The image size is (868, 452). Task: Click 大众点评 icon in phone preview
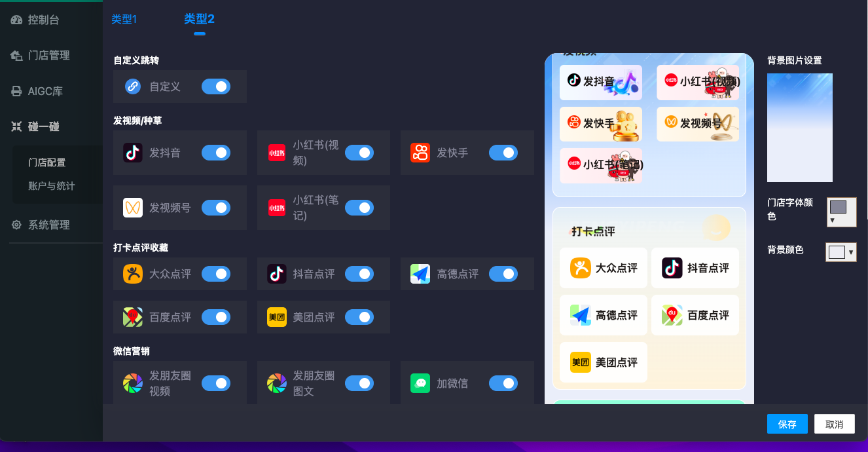[580, 268]
